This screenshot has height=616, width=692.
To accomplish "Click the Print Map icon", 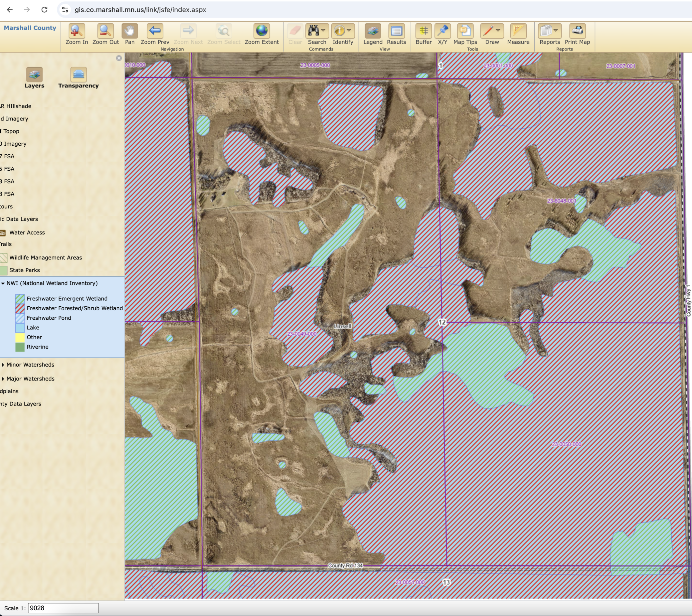I will [577, 31].
